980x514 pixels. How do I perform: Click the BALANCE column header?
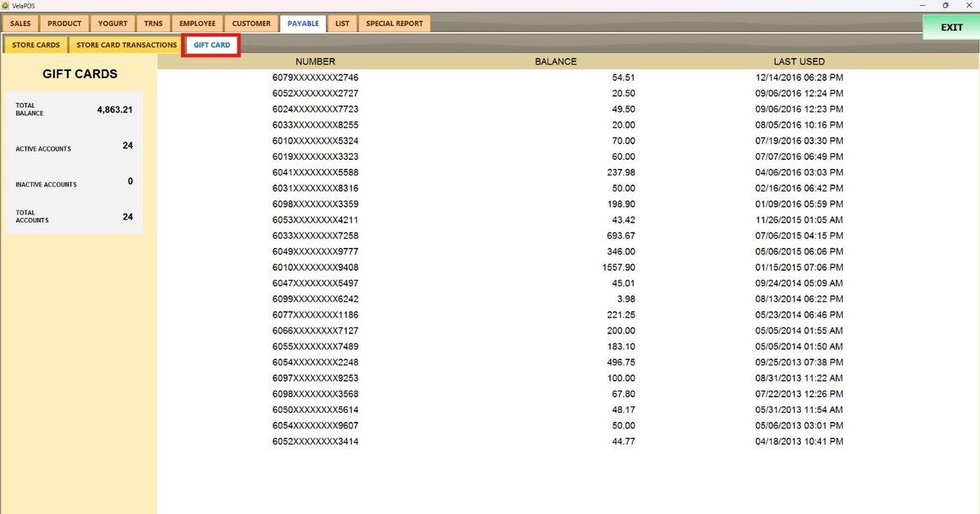555,61
